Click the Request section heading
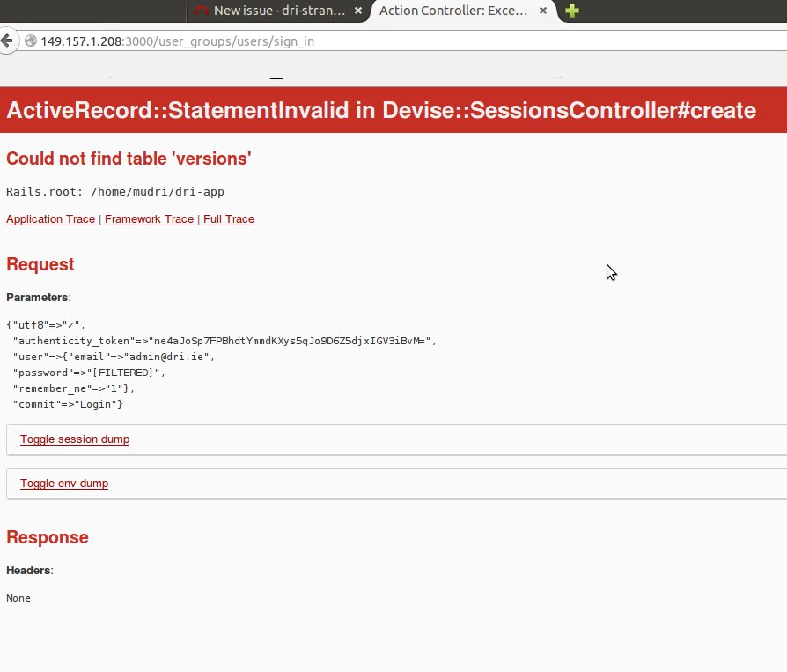This screenshot has height=672, width=787. [40, 264]
